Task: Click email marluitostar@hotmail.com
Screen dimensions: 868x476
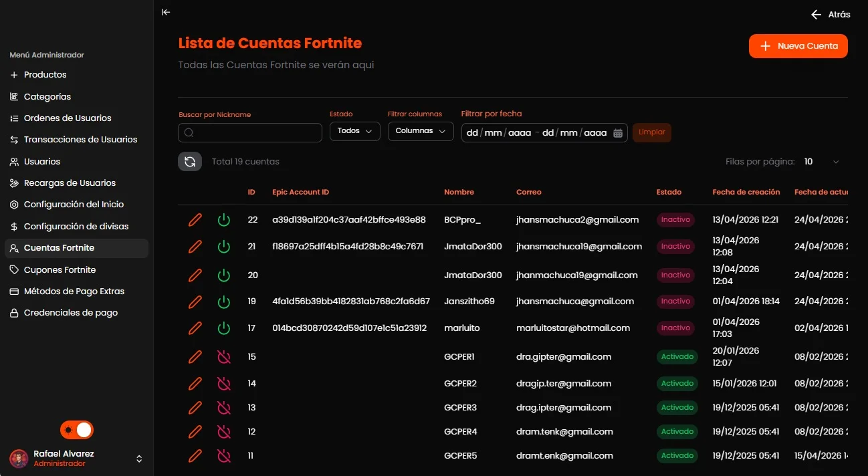Action: [573, 328]
